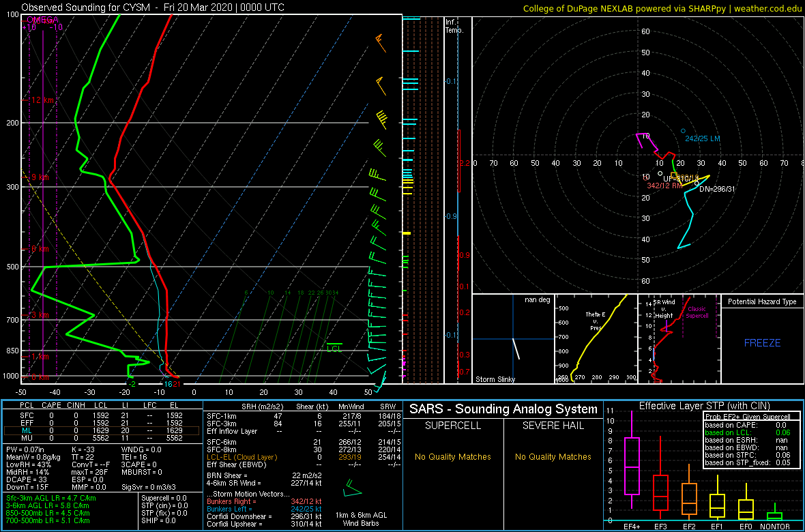
Task: Click '700-500mb LR = 5.1 C/km'
Action: pos(48,520)
